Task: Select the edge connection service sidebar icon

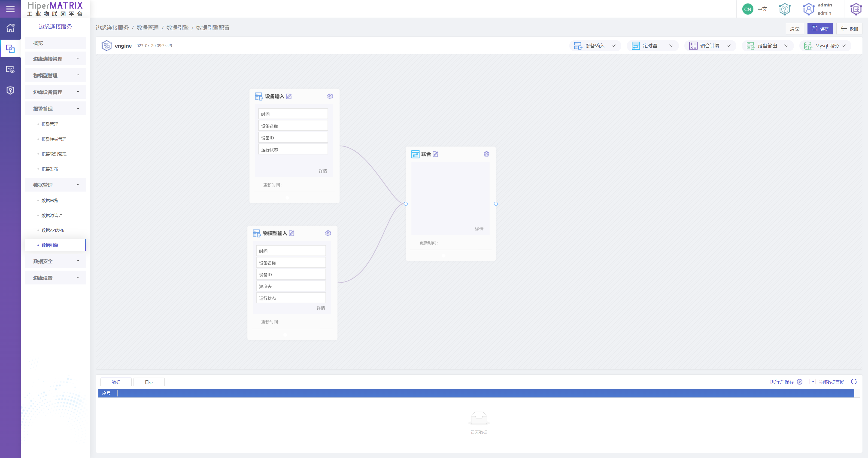Action: [10, 49]
